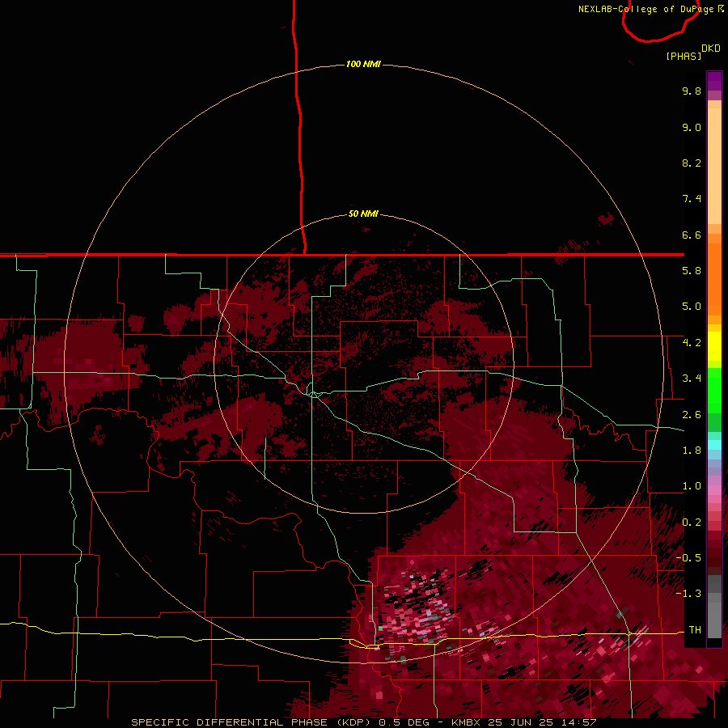Select the 9.0 scale value
The image size is (728, 728).
coord(692,127)
